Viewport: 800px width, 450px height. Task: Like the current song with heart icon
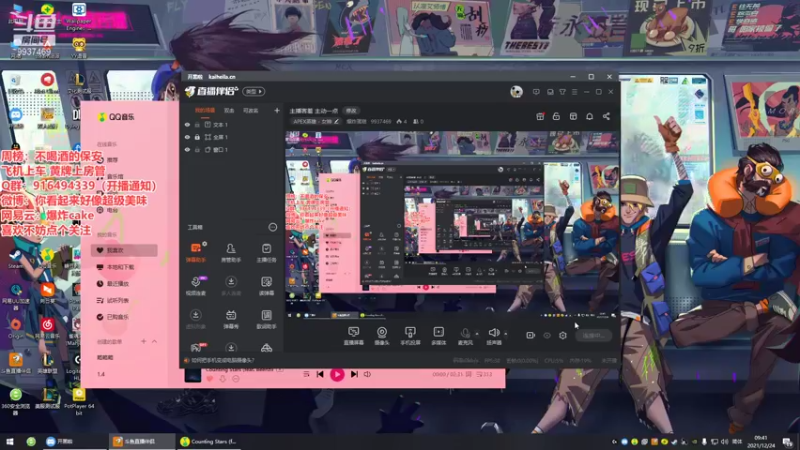click(x=209, y=379)
